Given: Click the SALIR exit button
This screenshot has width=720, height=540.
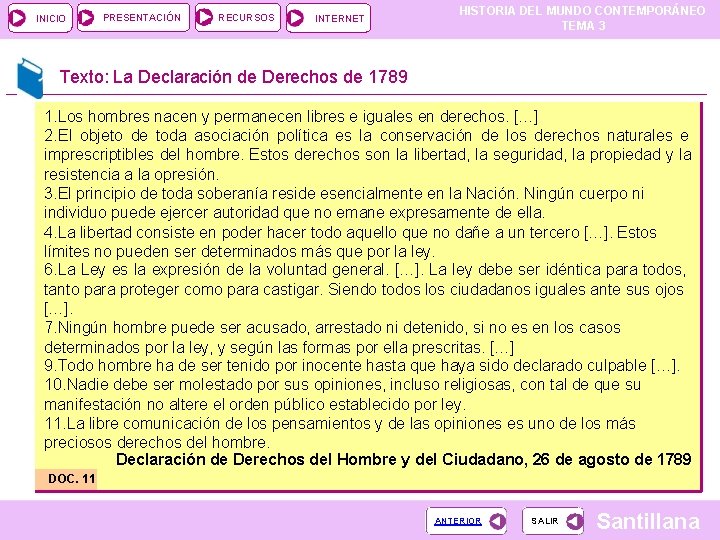Looking at the screenshot, I should coord(553,521).
